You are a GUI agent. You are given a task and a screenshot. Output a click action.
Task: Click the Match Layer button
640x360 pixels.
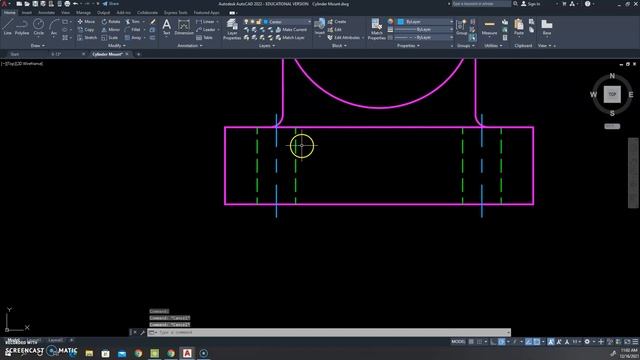coord(290,38)
